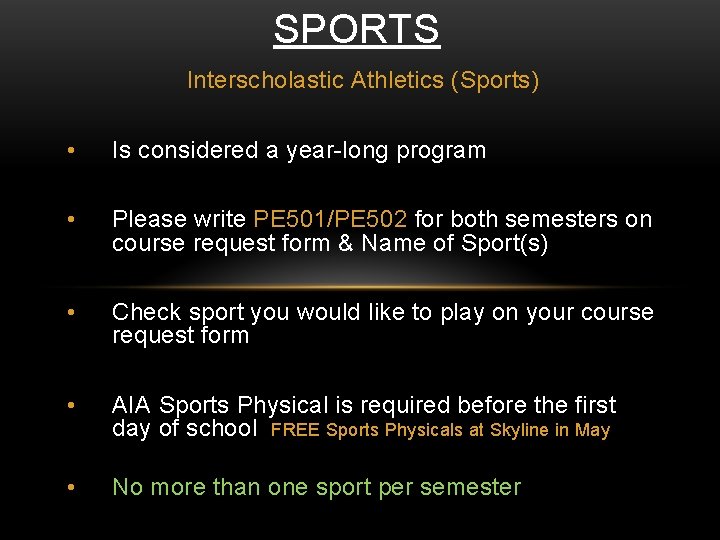Click the line 'course request form & Name of Sport(s)'
Viewport: 720px width, 540px height.
[330, 244]
